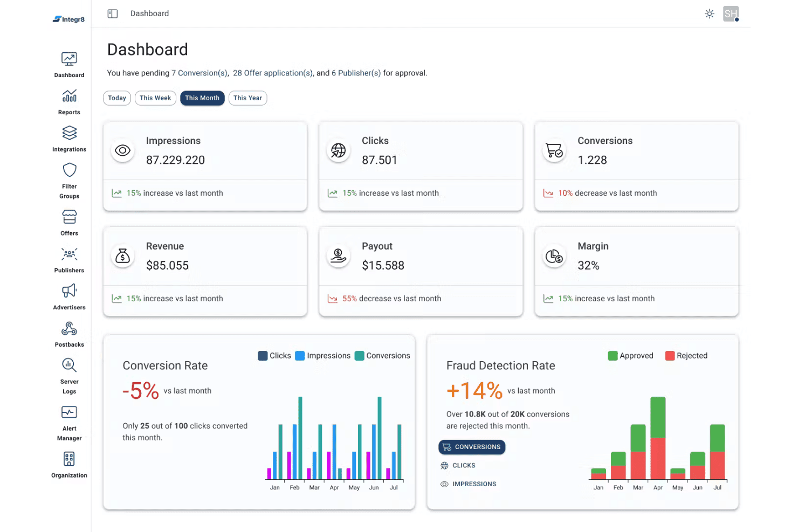The height and width of the screenshot is (532, 798).
Task: Toggle the Rejected series in Fraud legend
Action: [x=686, y=356]
